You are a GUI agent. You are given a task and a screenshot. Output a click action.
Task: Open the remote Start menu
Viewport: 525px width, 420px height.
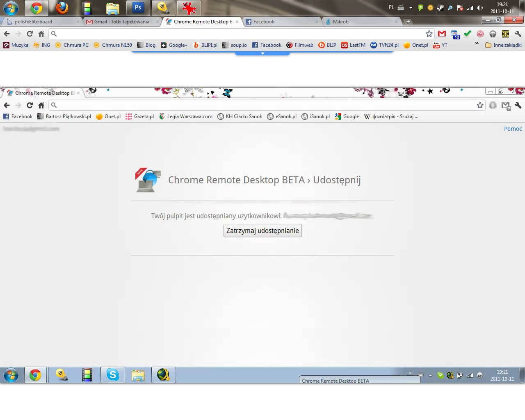[11, 375]
